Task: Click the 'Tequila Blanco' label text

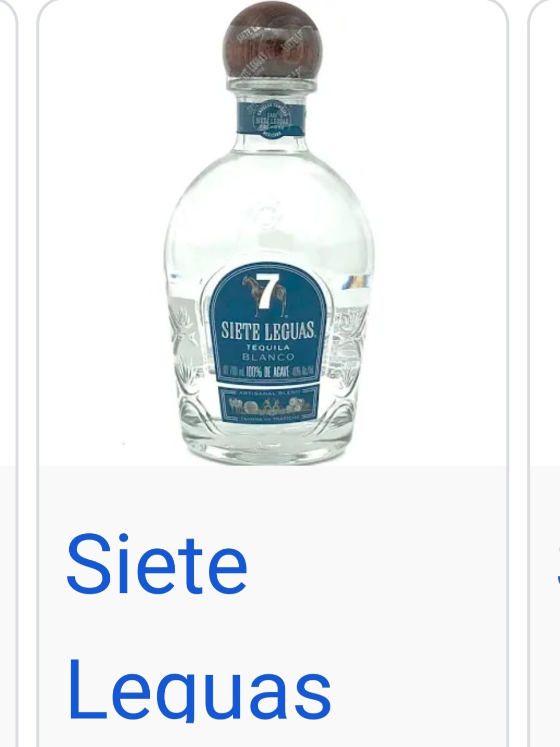Action: pyautogui.click(x=268, y=352)
